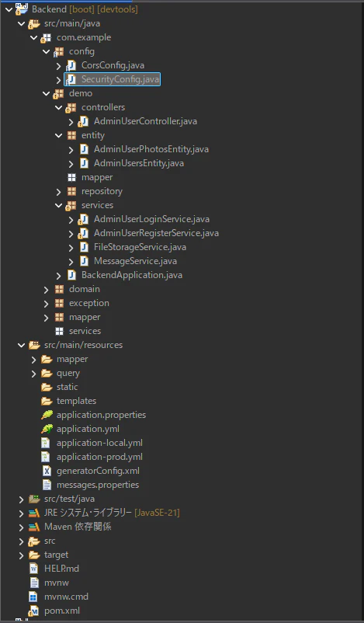Click the AdminUserPhotosEntity.java file icon
364x623 pixels.
pos(84,149)
